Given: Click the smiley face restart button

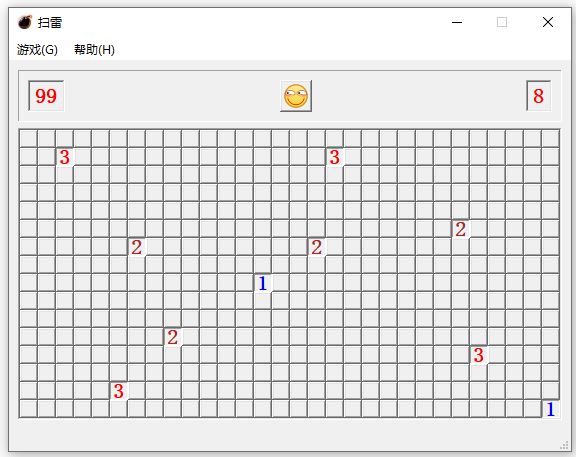Looking at the screenshot, I should tap(296, 96).
